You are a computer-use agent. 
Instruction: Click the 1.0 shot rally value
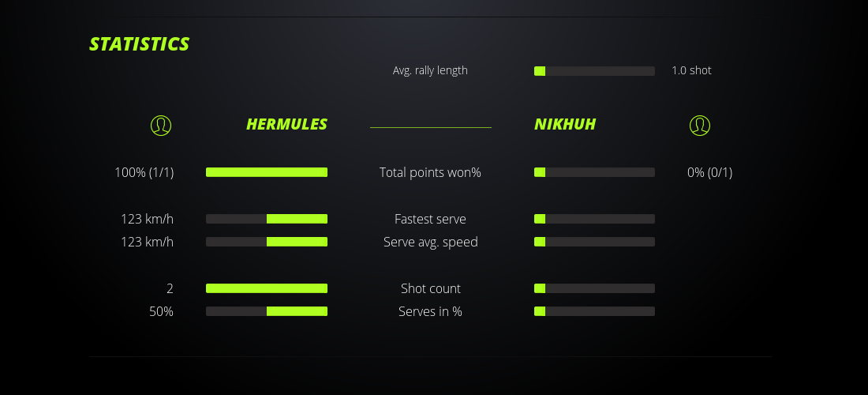click(x=691, y=70)
